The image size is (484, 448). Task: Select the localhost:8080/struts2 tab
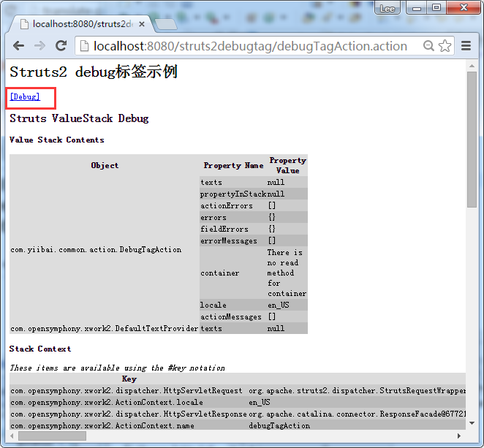tap(80, 23)
